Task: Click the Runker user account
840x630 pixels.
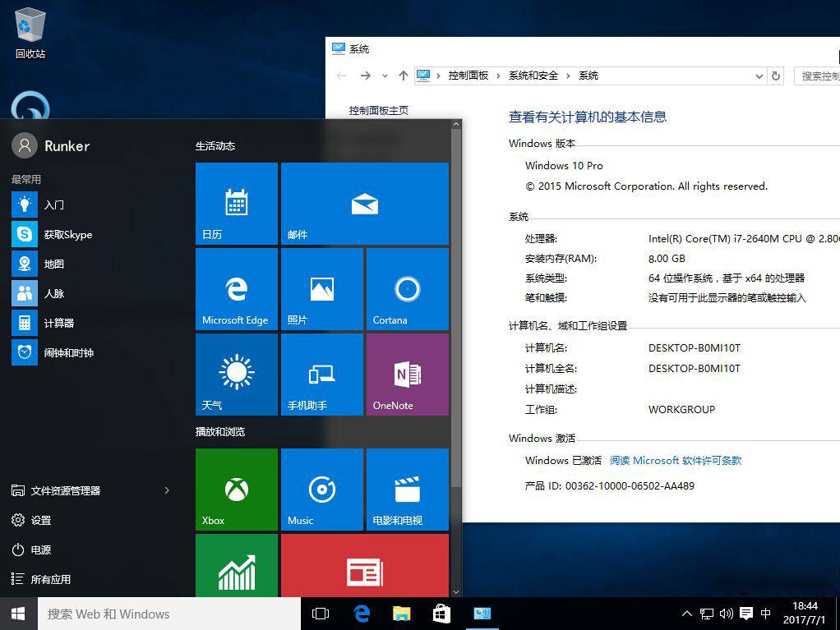Action: click(51, 145)
